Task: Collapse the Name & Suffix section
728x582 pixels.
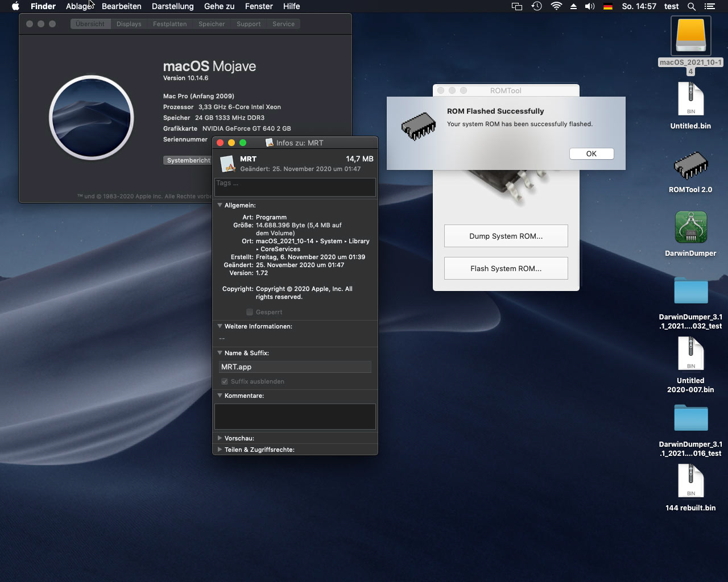Action: click(220, 353)
